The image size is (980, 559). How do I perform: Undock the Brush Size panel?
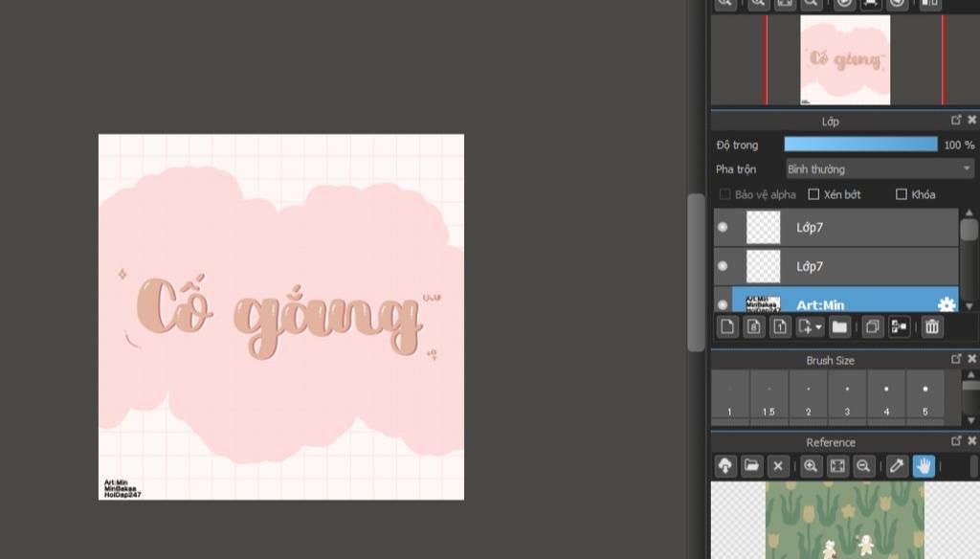click(956, 359)
